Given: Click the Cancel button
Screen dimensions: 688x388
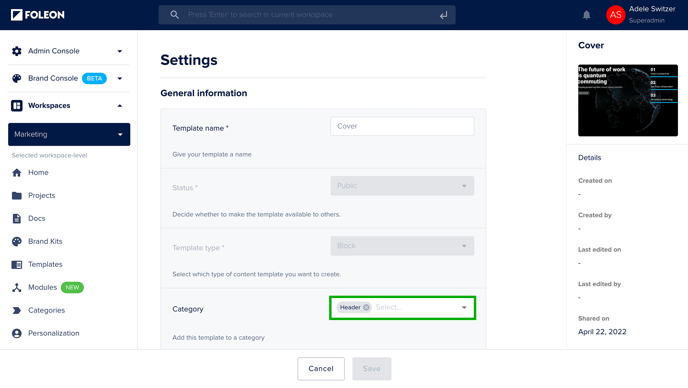Looking at the screenshot, I should pyautogui.click(x=321, y=369).
